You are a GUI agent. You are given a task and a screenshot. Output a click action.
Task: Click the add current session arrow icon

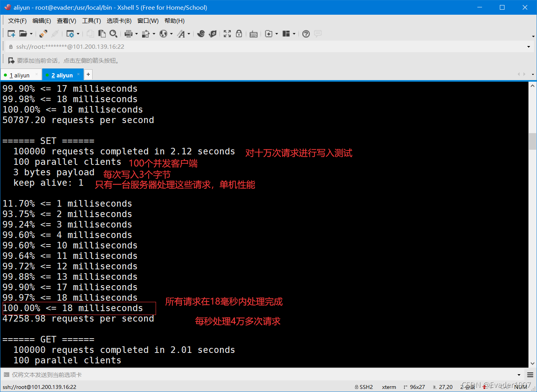pos(11,61)
